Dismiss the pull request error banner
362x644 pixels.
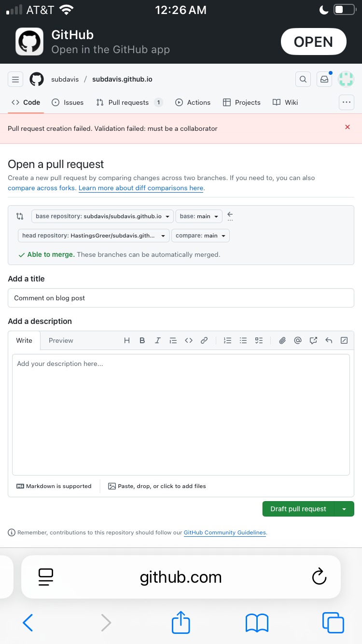(348, 127)
